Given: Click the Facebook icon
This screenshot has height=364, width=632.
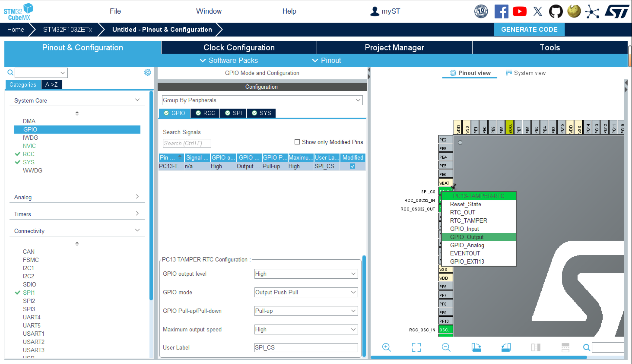Looking at the screenshot, I should [501, 12].
